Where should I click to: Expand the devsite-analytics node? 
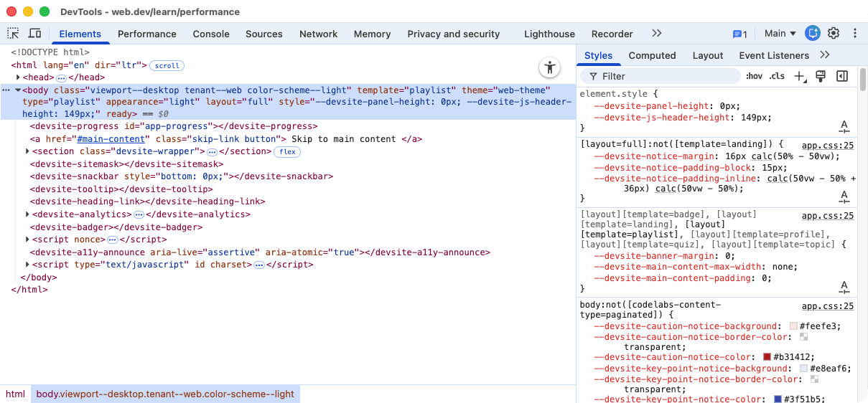[28, 214]
